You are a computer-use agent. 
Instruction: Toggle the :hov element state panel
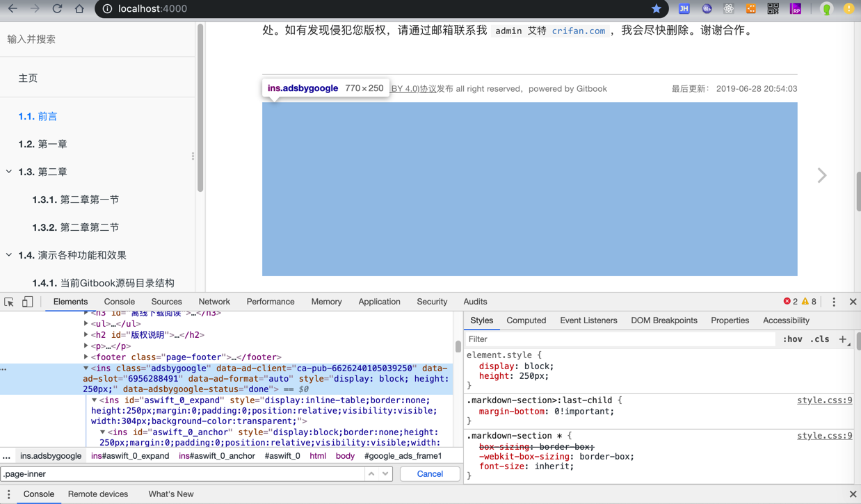pos(792,339)
